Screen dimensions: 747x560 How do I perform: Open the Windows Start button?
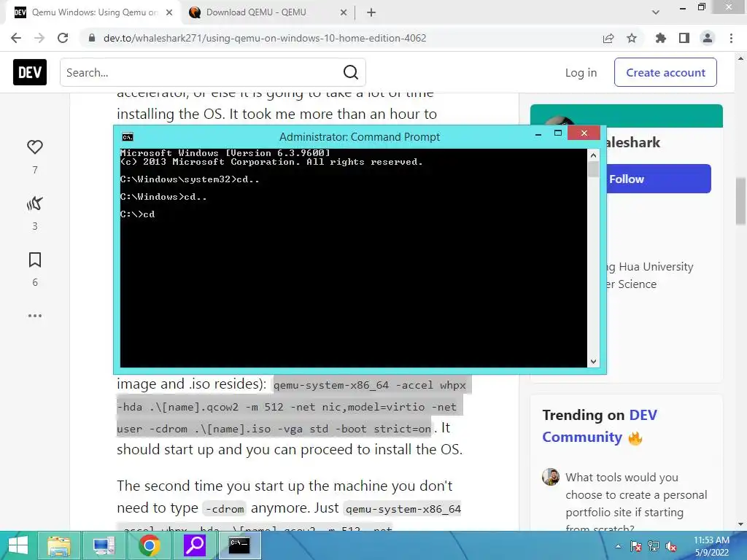tap(18, 545)
